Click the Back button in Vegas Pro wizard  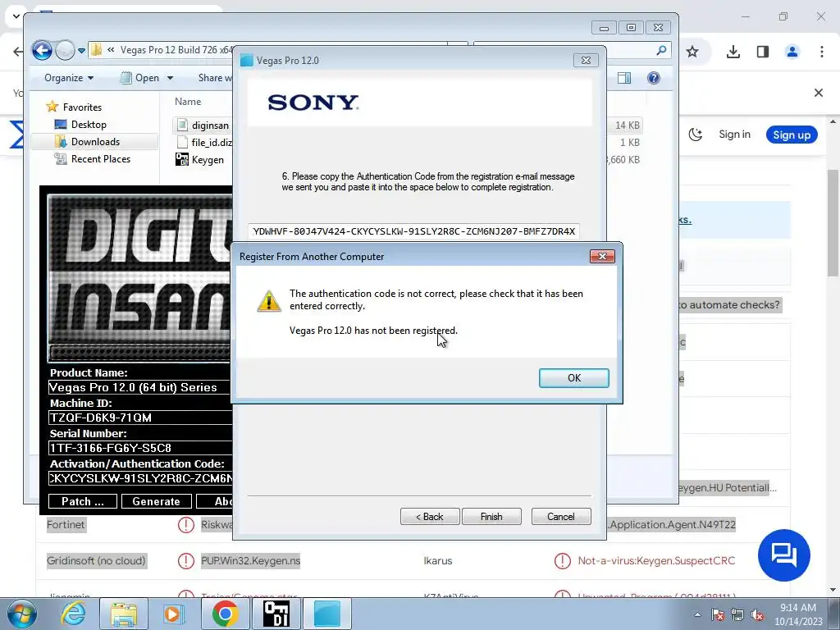coord(430,517)
